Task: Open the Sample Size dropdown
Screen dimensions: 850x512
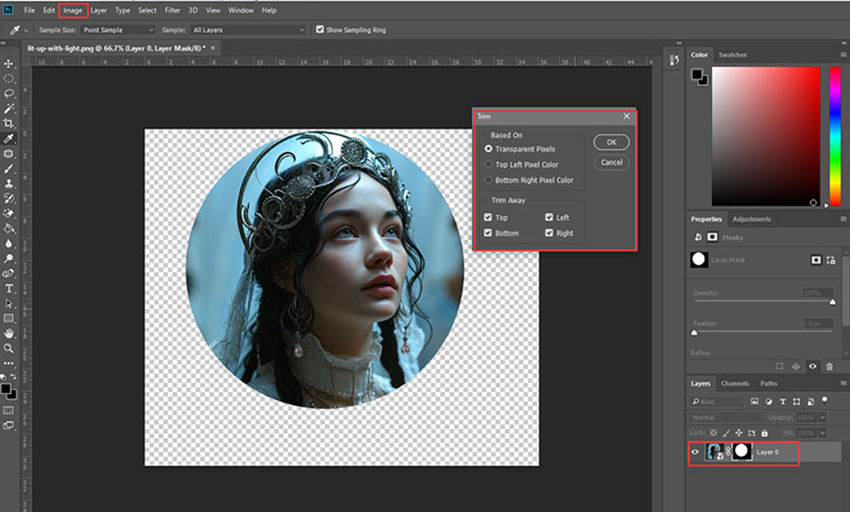Action: tap(118, 30)
